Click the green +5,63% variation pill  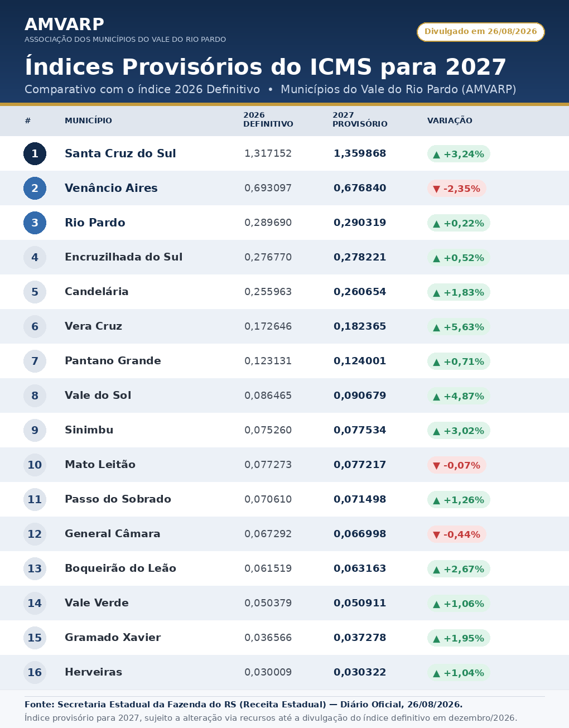(x=459, y=327)
